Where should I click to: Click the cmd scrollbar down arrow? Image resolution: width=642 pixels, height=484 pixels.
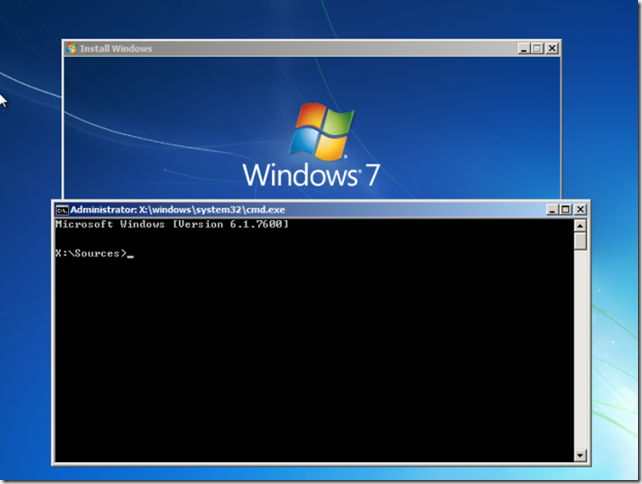[580, 455]
